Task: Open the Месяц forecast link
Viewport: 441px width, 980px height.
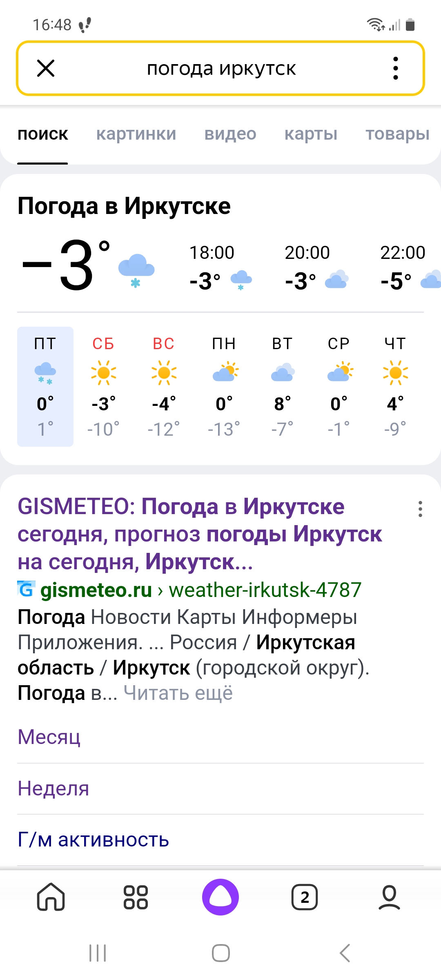Action: 49,737
